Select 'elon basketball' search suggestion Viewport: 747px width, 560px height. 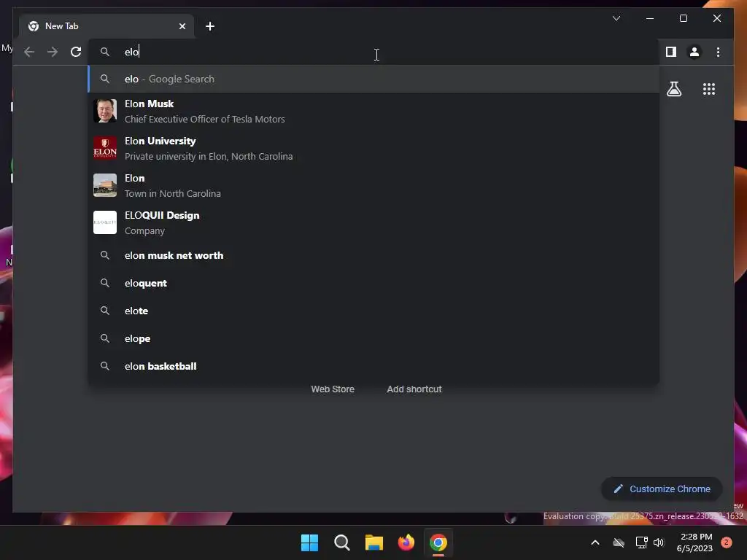(x=374, y=366)
